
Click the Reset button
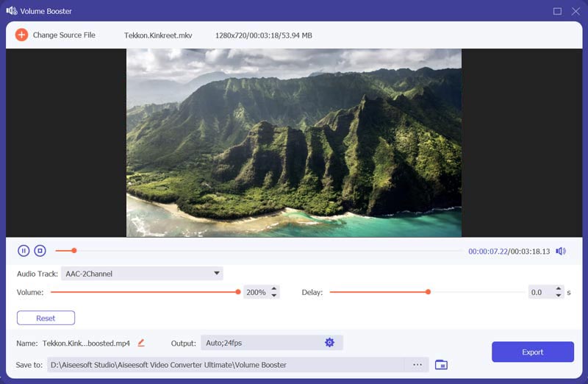coord(46,319)
